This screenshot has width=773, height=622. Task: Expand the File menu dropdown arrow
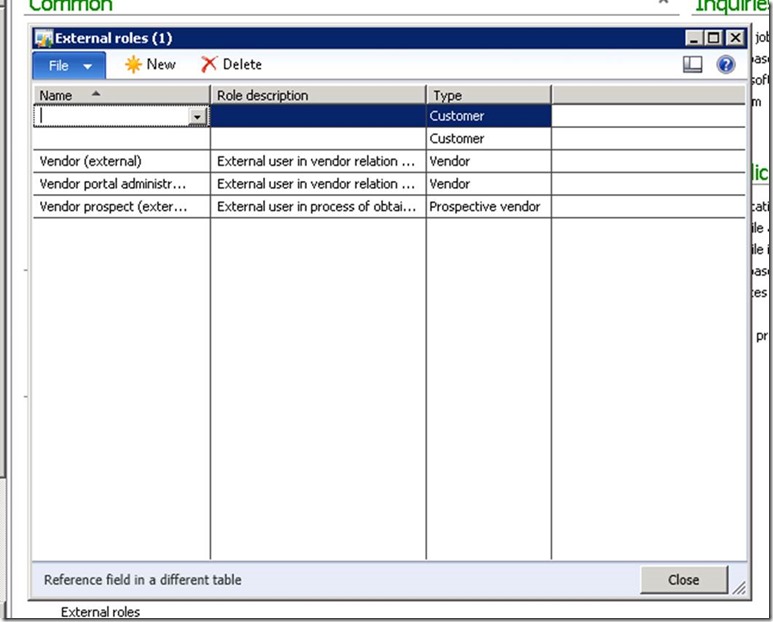(88, 66)
